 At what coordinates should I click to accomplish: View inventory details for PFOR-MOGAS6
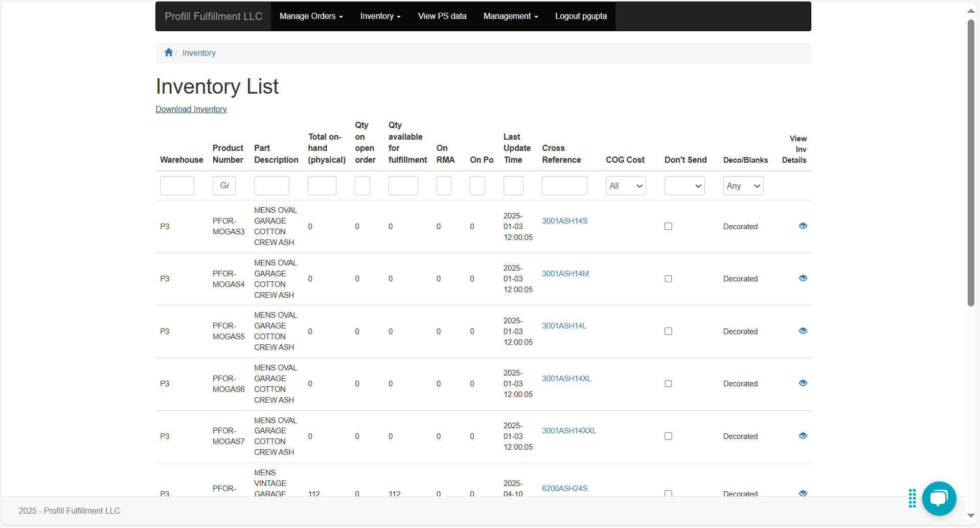[x=803, y=383]
